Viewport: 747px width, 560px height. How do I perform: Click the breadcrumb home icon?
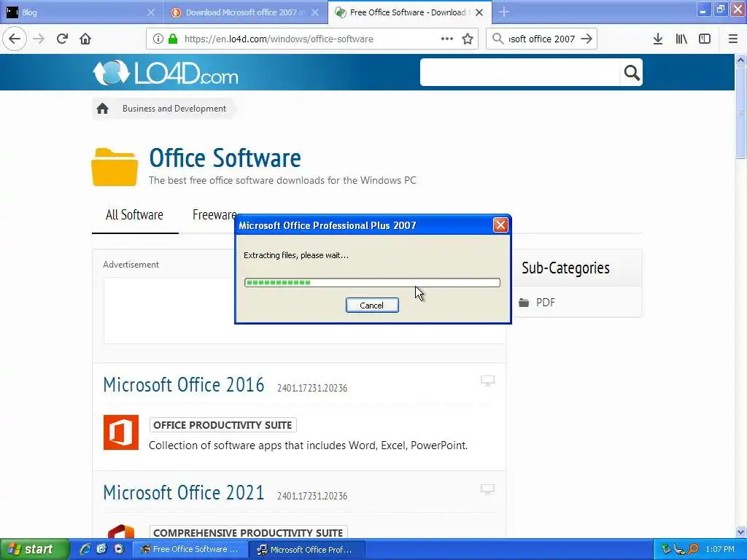point(102,109)
